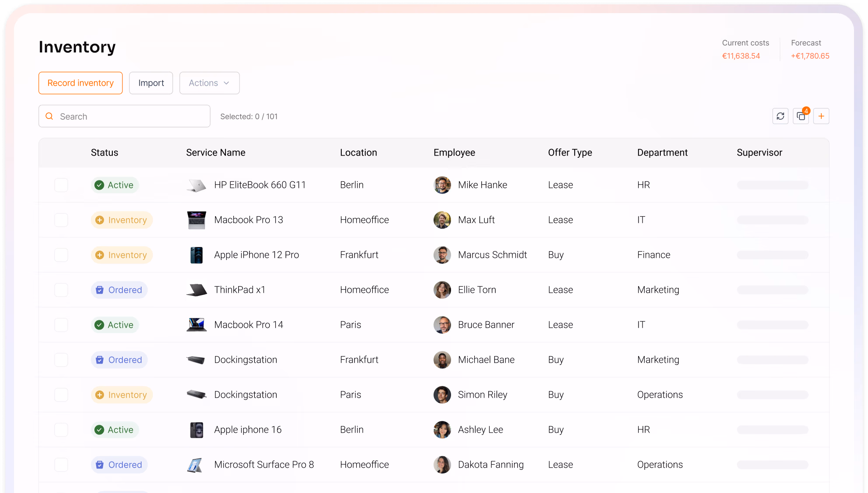Image resolution: width=868 pixels, height=493 pixels.
Task: Open the Status column header
Action: 104,153
